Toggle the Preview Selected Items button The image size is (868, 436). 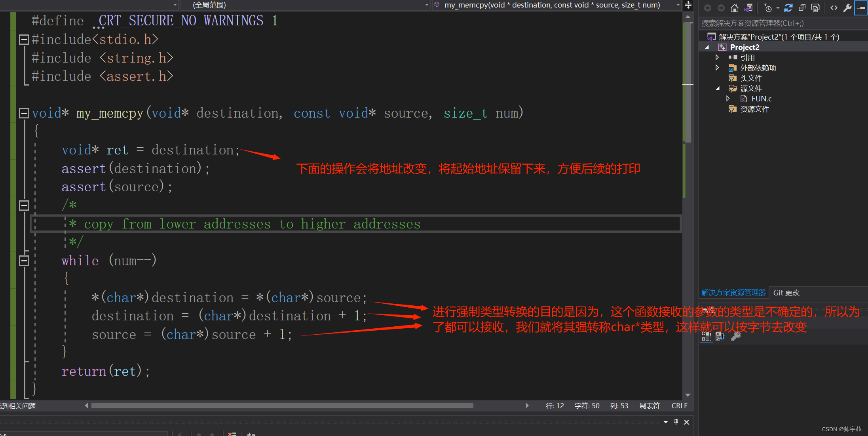[861, 8]
